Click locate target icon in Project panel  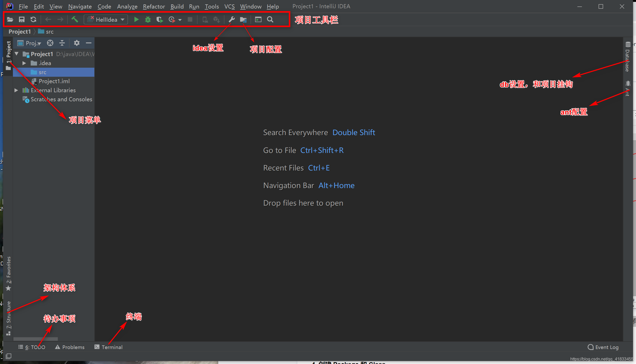click(50, 43)
